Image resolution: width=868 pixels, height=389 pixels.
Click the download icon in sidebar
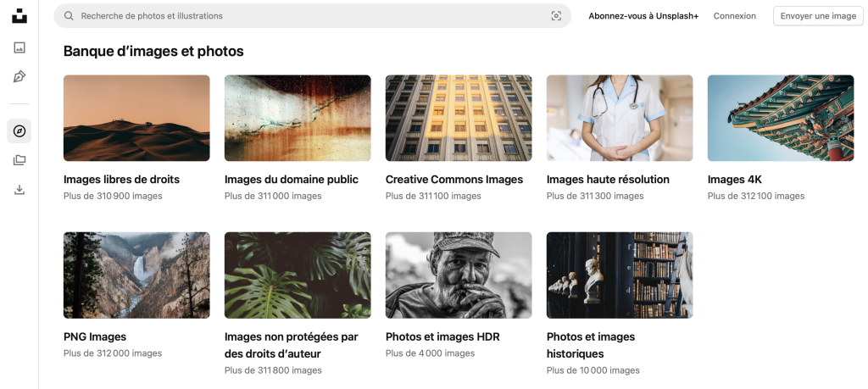point(19,189)
